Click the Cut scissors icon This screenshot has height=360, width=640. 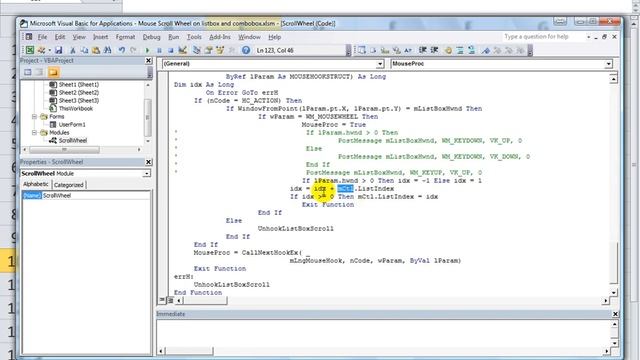[x=73, y=50]
